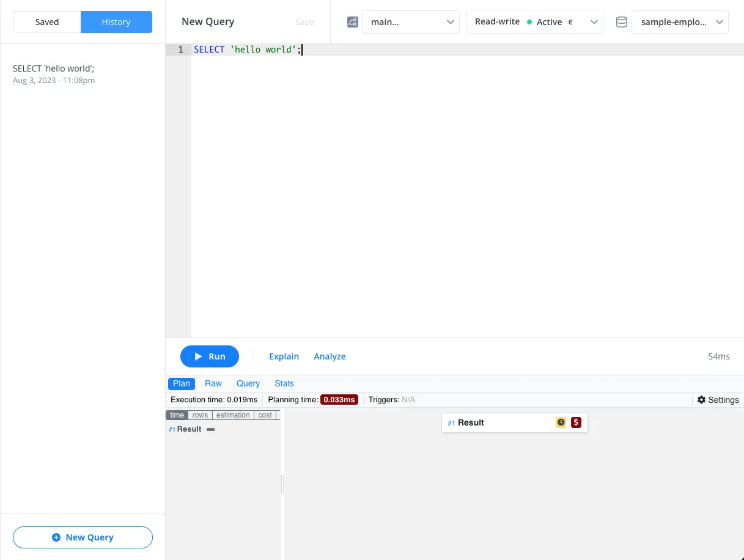Toggle the rows column in the plan table
Viewport: 744px width, 560px height.
pyautogui.click(x=200, y=415)
